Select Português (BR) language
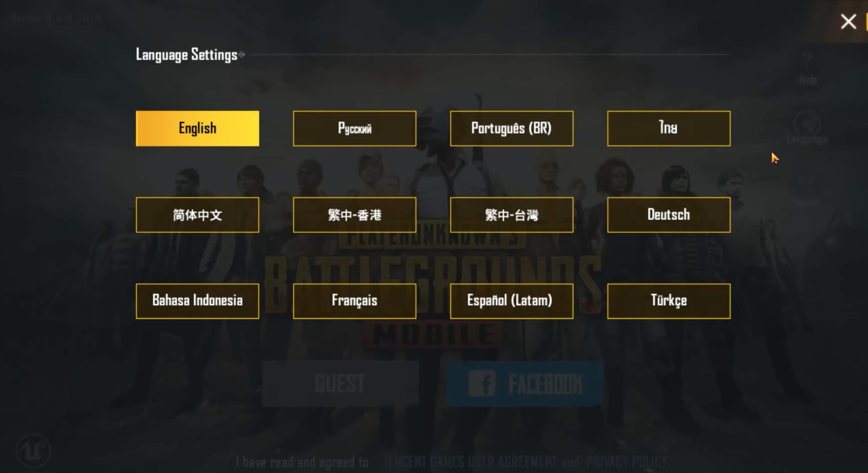 click(511, 128)
